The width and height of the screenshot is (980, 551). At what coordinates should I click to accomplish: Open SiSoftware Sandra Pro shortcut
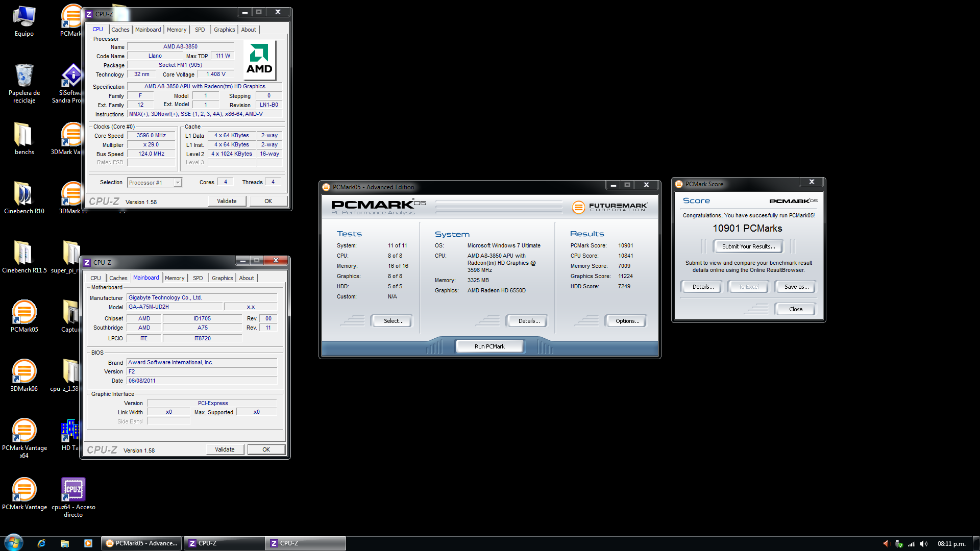[x=66, y=84]
